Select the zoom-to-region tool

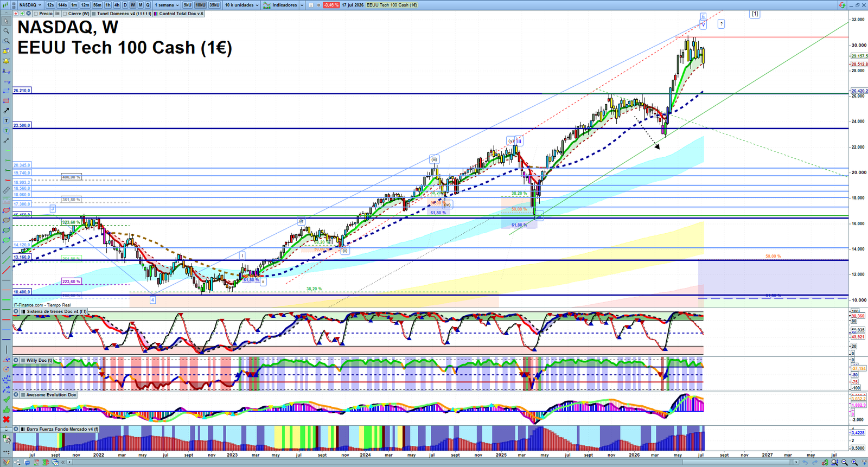point(6,41)
